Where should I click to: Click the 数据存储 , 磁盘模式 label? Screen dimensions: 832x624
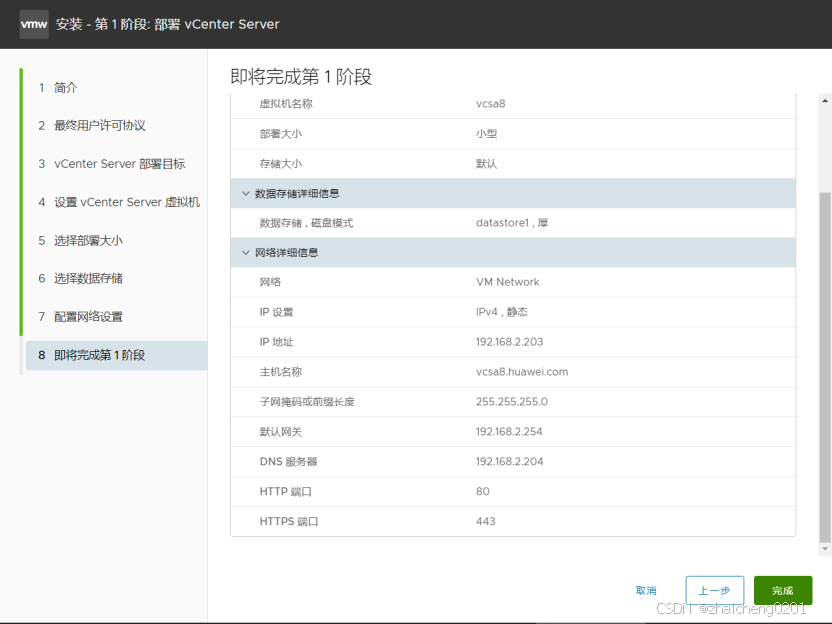pos(306,223)
